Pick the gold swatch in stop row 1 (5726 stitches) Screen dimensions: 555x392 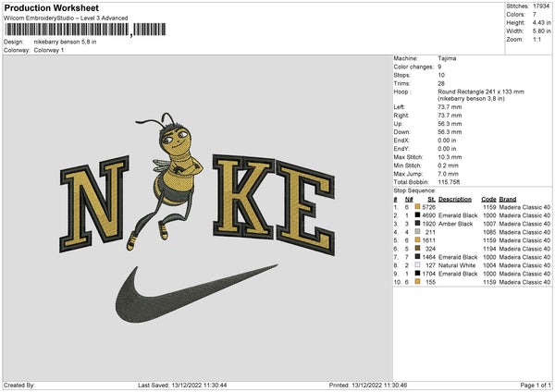point(418,206)
